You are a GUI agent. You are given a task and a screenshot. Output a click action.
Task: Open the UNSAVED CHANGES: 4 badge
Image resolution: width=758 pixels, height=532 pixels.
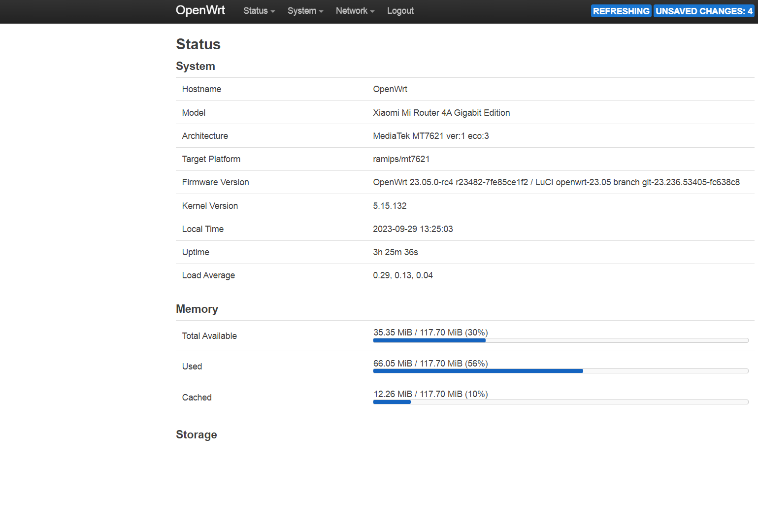click(704, 11)
